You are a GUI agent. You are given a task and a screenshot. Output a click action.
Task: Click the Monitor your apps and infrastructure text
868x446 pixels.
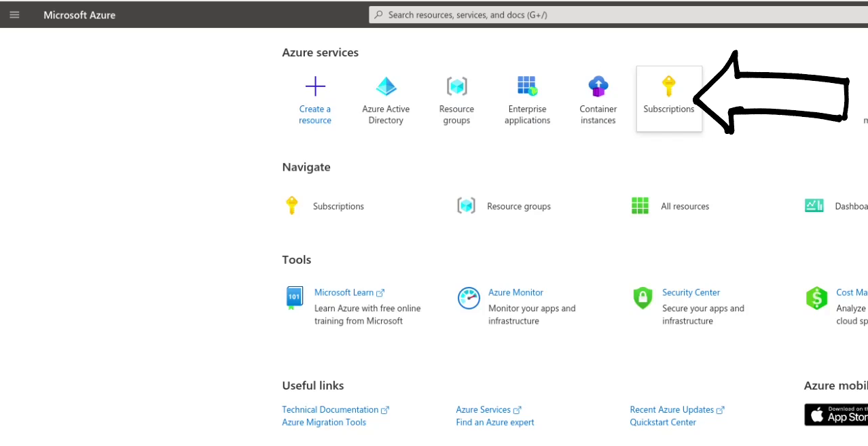coord(532,315)
